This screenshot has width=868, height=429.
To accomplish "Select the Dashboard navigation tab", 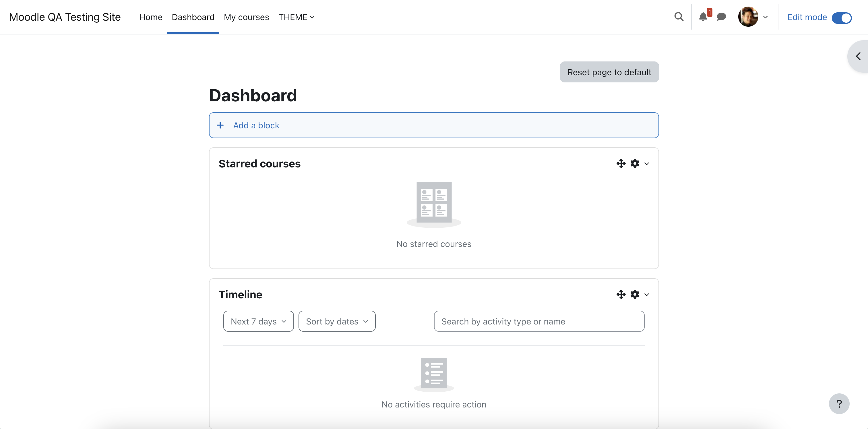I will click(x=193, y=17).
